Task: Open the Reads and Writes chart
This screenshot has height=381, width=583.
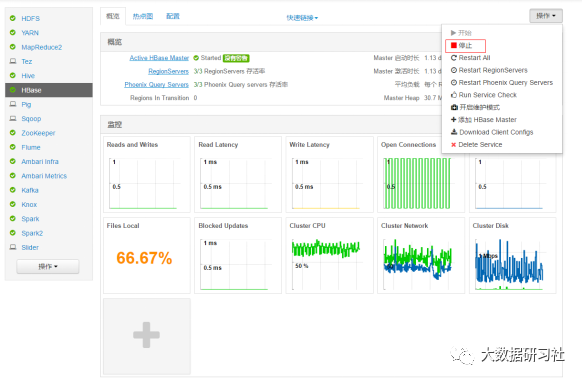Action: (147, 174)
